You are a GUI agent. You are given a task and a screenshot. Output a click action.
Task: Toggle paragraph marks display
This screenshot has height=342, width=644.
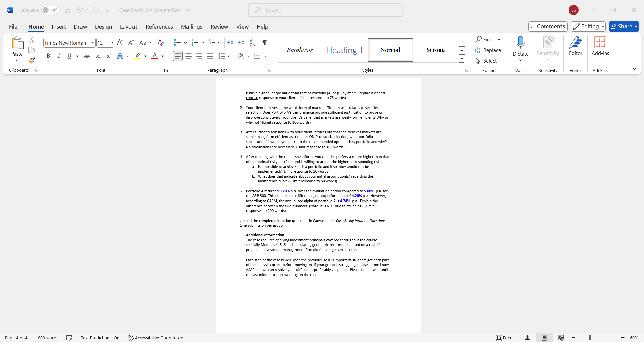coord(264,43)
